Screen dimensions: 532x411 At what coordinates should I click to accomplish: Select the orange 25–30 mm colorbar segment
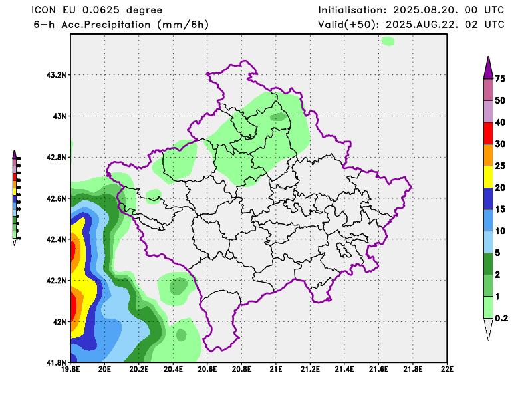[488, 155]
